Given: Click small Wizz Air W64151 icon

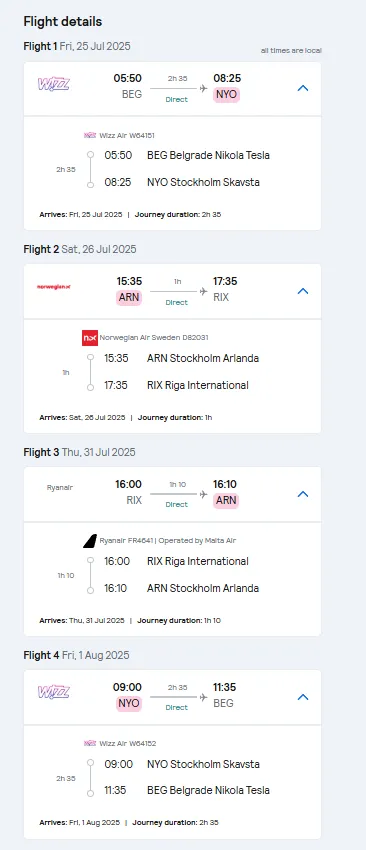Looking at the screenshot, I should (90, 136).
